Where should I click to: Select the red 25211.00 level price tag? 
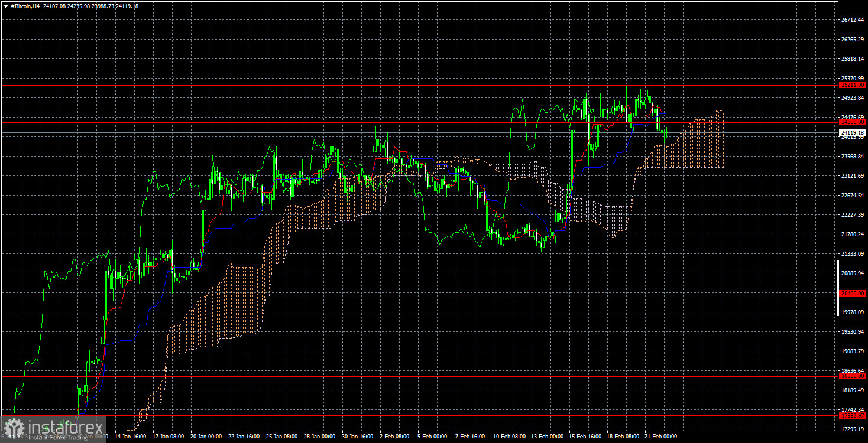click(x=853, y=85)
